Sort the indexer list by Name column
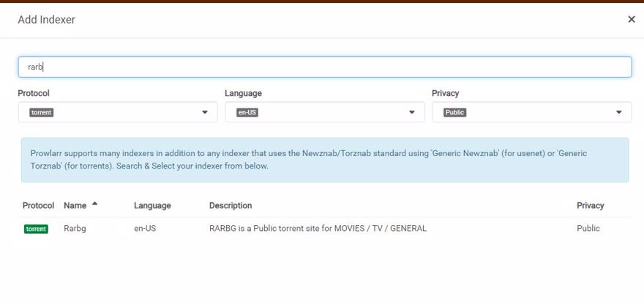This screenshot has height=302, width=644. coord(75,205)
